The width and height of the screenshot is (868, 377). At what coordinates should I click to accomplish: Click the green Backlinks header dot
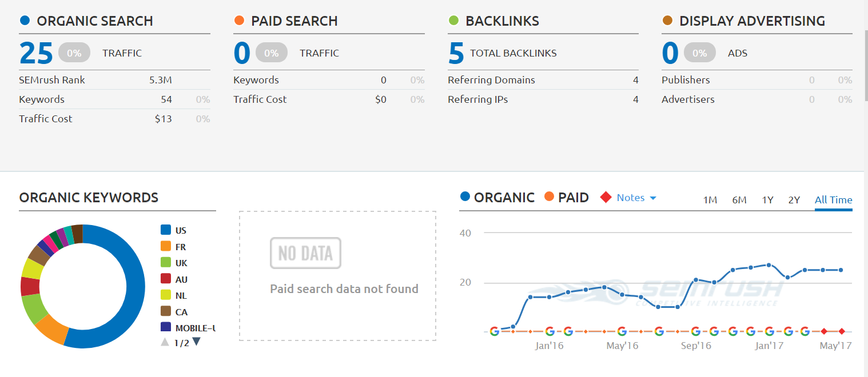point(453,21)
